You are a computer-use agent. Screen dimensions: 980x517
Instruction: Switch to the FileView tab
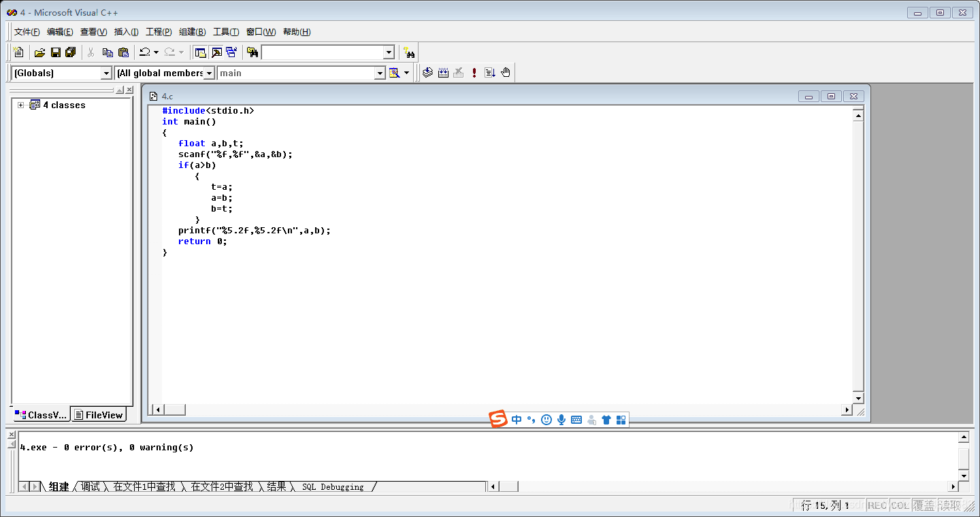coord(99,415)
